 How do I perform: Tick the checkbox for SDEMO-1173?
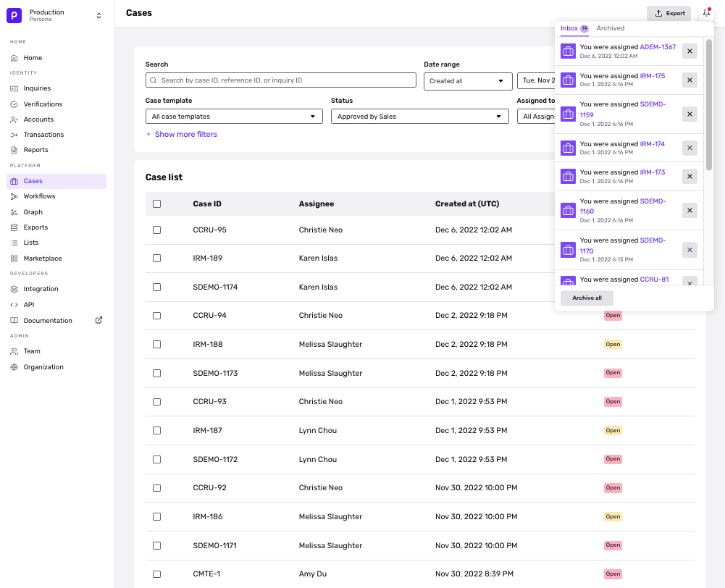coord(156,373)
